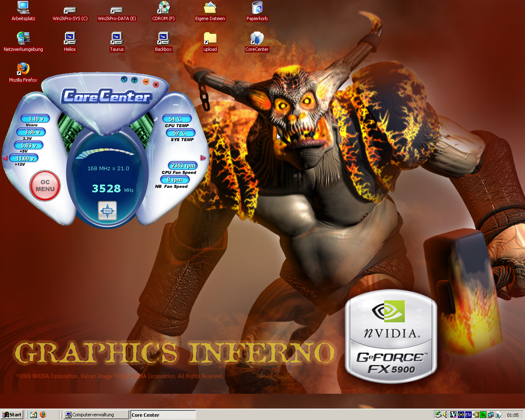This screenshot has height=420, width=525.
Task: Close CoreCenter with the red X
Action: click(x=156, y=84)
